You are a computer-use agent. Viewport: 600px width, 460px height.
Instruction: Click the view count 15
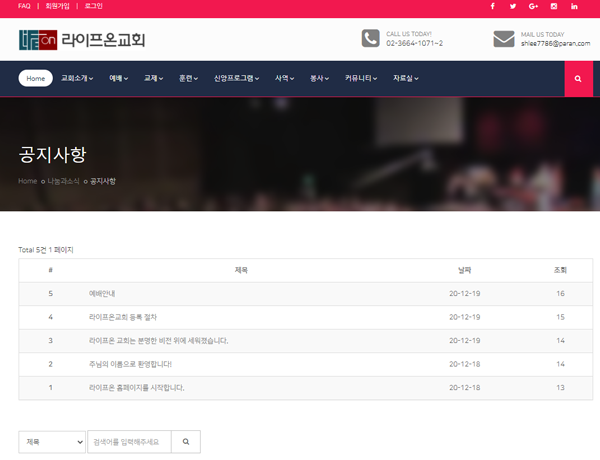pos(561,317)
